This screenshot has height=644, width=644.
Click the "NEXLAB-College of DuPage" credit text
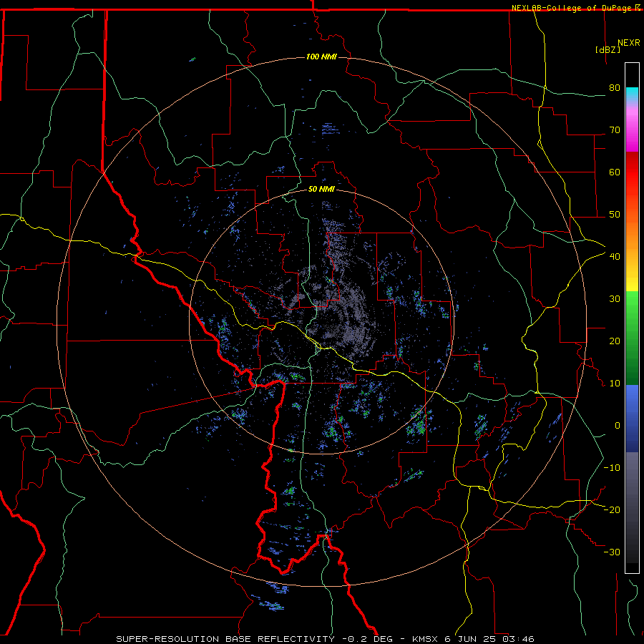[x=571, y=8]
